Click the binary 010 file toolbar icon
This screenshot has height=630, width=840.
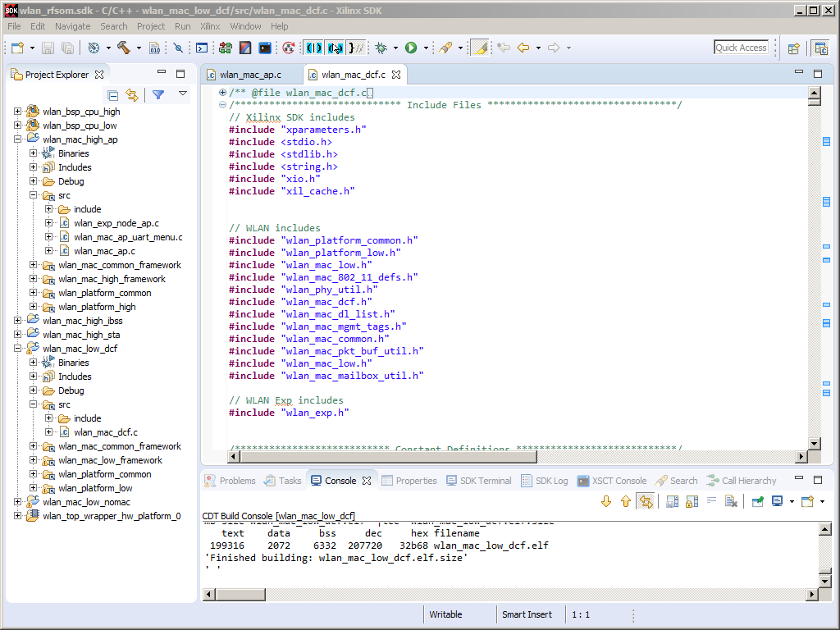point(154,48)
